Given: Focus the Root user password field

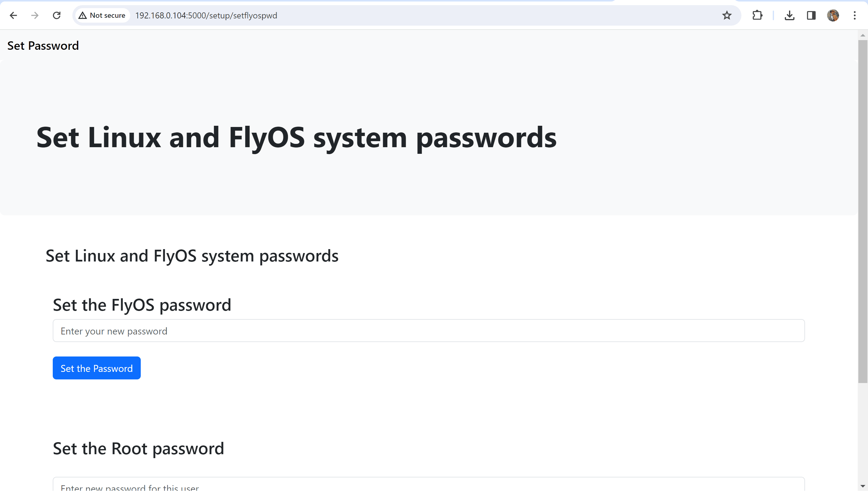Looking at the screenshot, I should pyautogui.click(x=429, y=485).
